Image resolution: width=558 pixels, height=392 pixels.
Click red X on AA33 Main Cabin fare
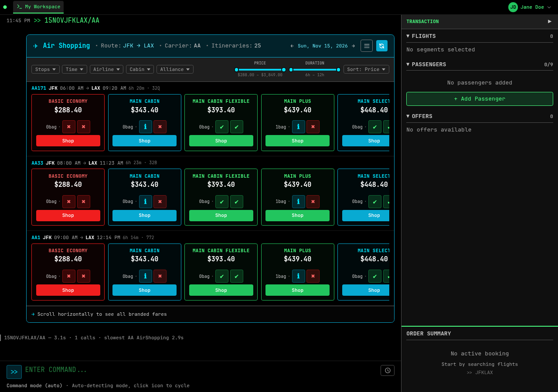(160, 202)
